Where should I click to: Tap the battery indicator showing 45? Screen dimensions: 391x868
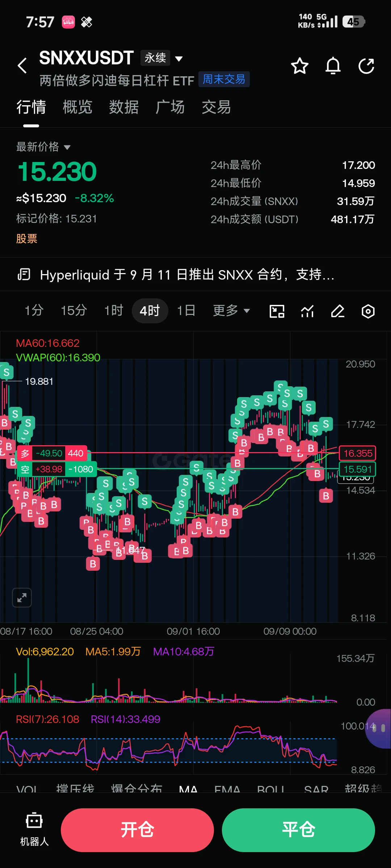(x=354, y=22)
